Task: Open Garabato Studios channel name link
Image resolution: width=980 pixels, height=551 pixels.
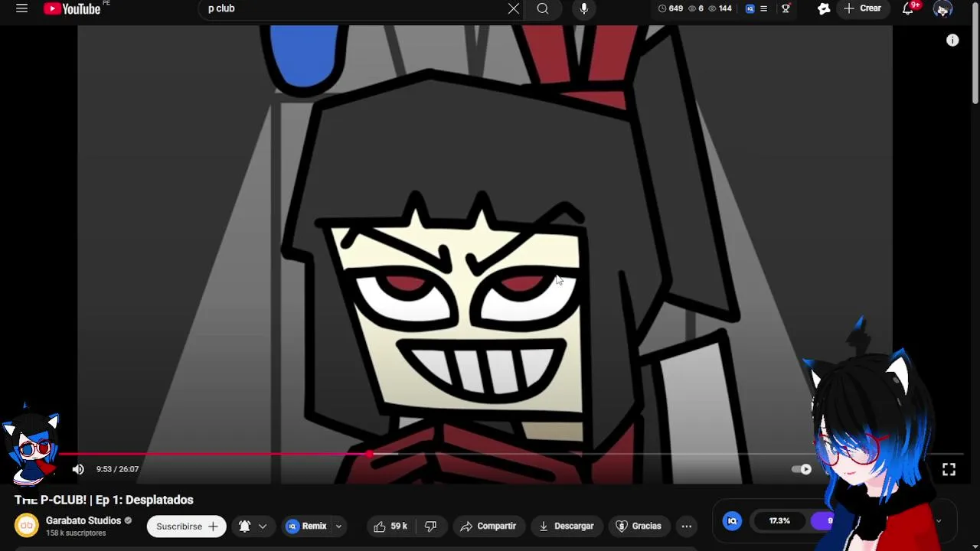Action: tap(83, 520)
